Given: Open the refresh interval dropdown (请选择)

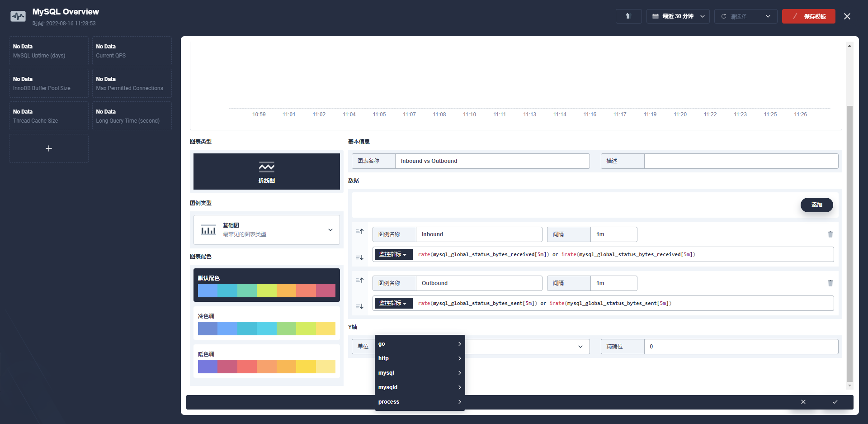Looking at the screenshot, I should [x=746, y=16].
